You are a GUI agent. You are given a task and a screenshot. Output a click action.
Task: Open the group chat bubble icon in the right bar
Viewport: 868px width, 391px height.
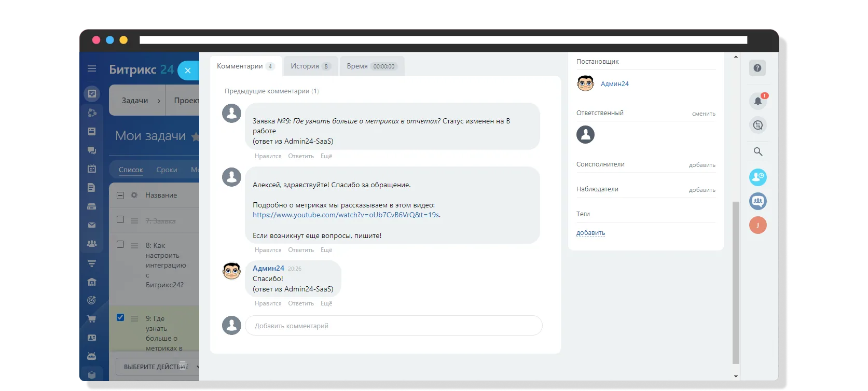(758, 201)
